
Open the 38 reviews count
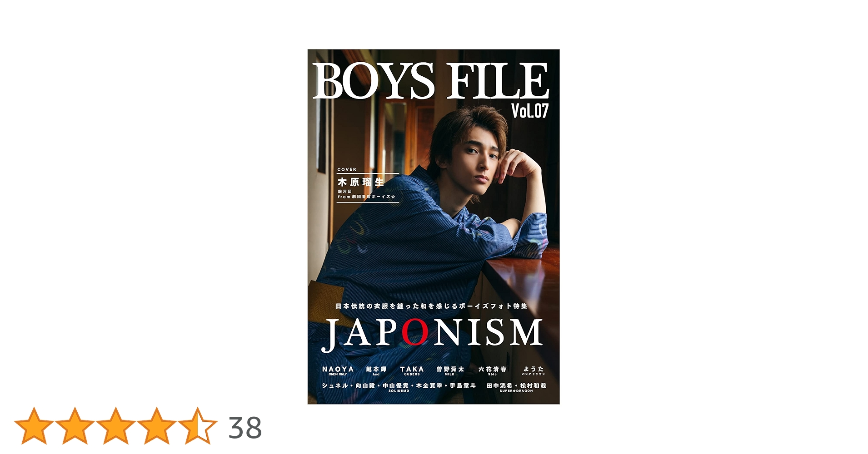[245, 428]
